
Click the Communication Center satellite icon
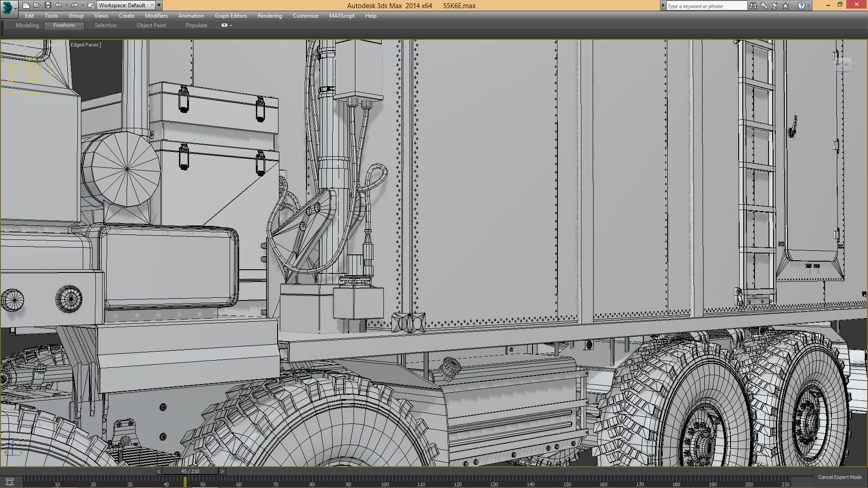click(x=774, y=5)
